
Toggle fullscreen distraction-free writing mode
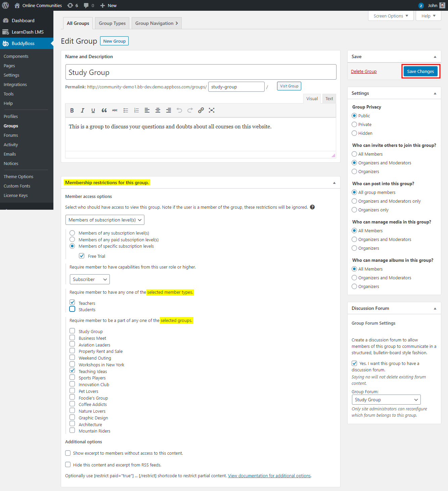click(212, 110)
